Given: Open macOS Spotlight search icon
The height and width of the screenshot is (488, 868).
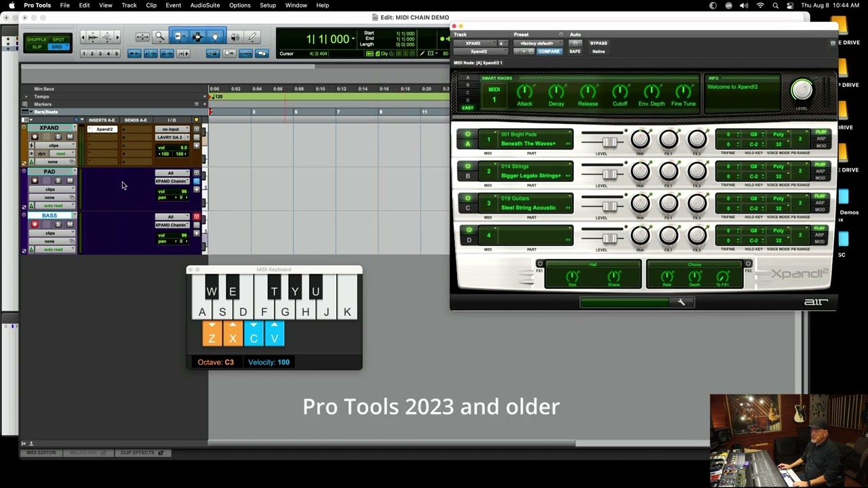Looking at the screenshot, I should click(x=775, y=5).
